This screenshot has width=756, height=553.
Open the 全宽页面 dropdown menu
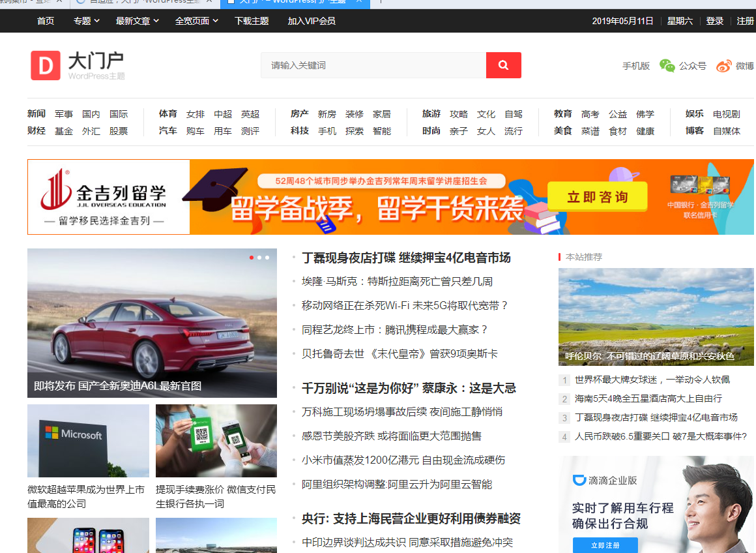196,21
